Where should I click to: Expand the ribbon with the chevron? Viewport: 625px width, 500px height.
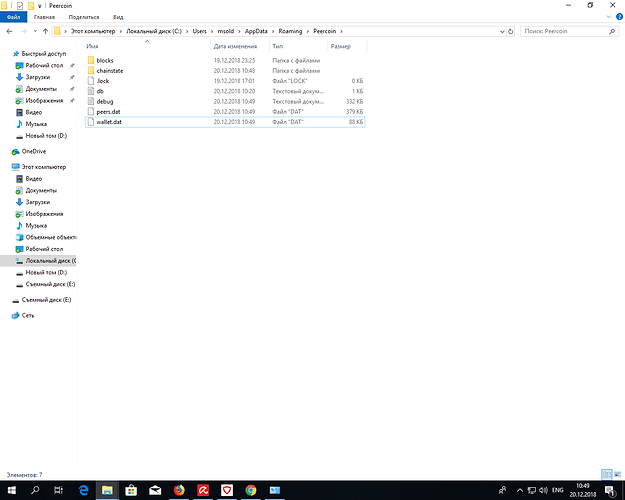pyautogui.click(x=609, y=17)
